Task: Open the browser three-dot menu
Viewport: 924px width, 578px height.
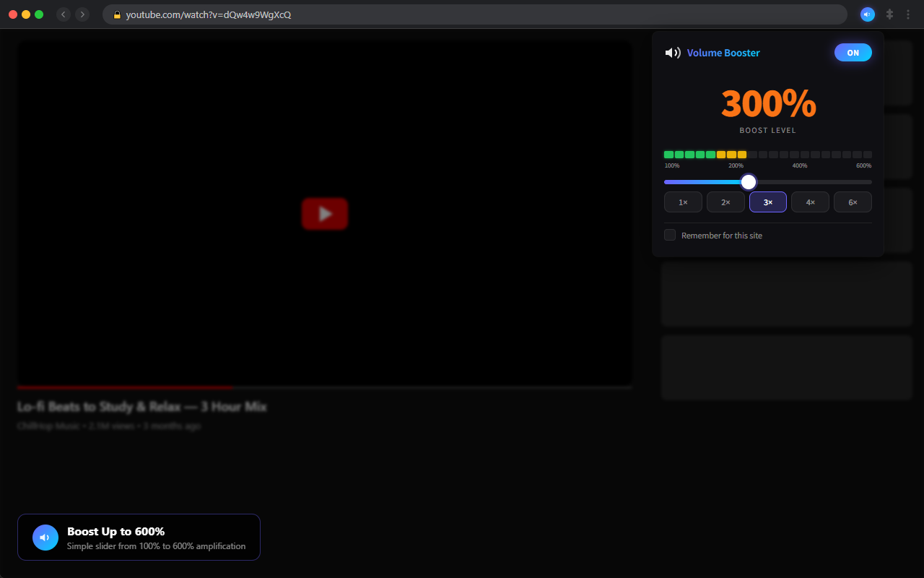Action: coord(908,14)
